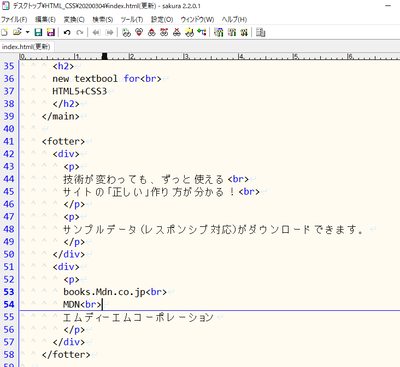Create a new document with the toolbar icon
This screenshot has width=400, height=367.
[x=4, y=32]
